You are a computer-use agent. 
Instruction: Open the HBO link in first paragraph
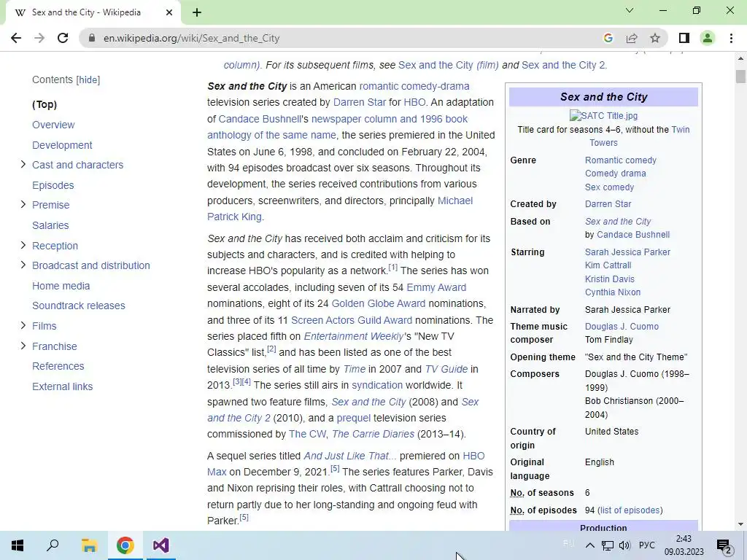(414, 102)
